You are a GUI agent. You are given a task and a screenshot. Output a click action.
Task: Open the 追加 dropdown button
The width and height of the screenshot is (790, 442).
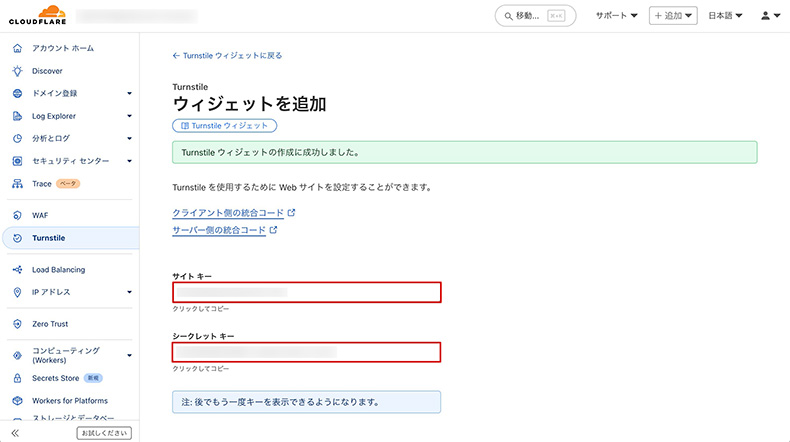[x=673, y=16]
